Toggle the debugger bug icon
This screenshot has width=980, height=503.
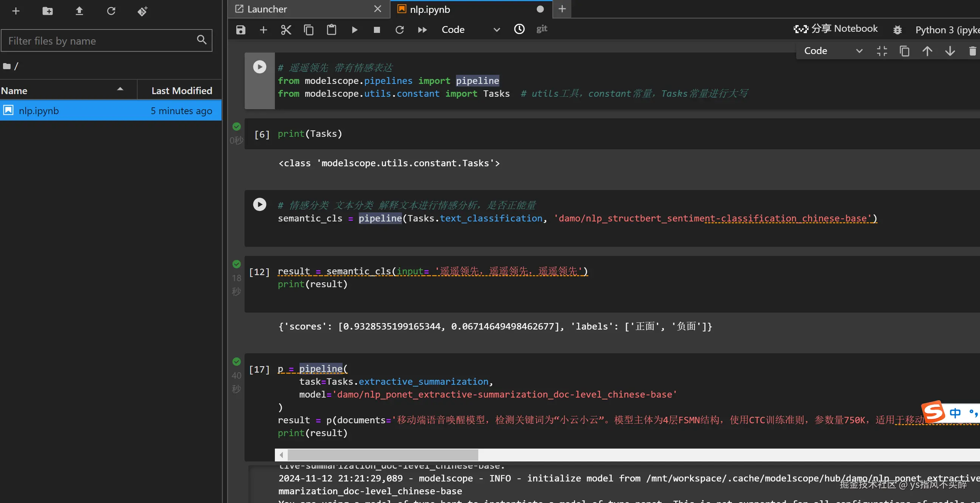[897, 29]
